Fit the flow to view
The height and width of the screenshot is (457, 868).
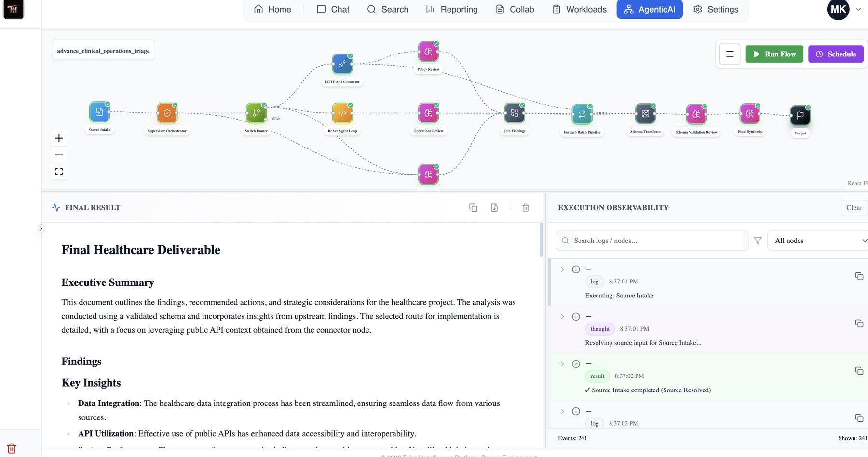tap(59, 172)
